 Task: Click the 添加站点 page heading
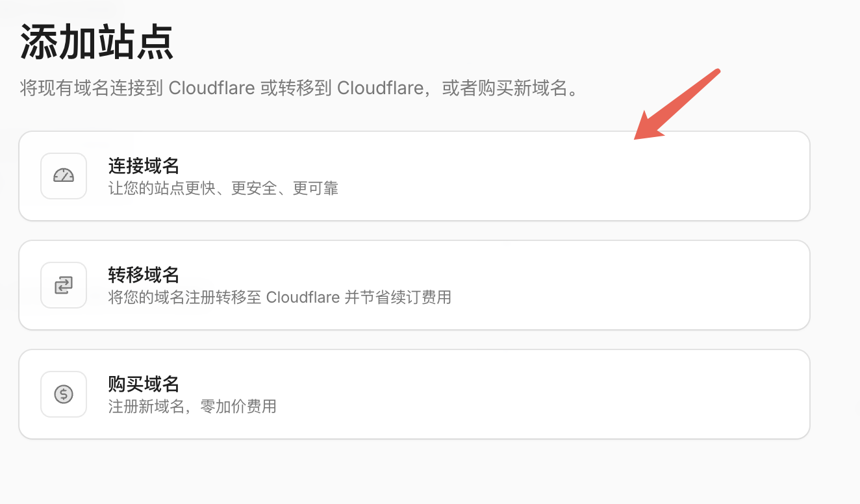pos(97,43)
